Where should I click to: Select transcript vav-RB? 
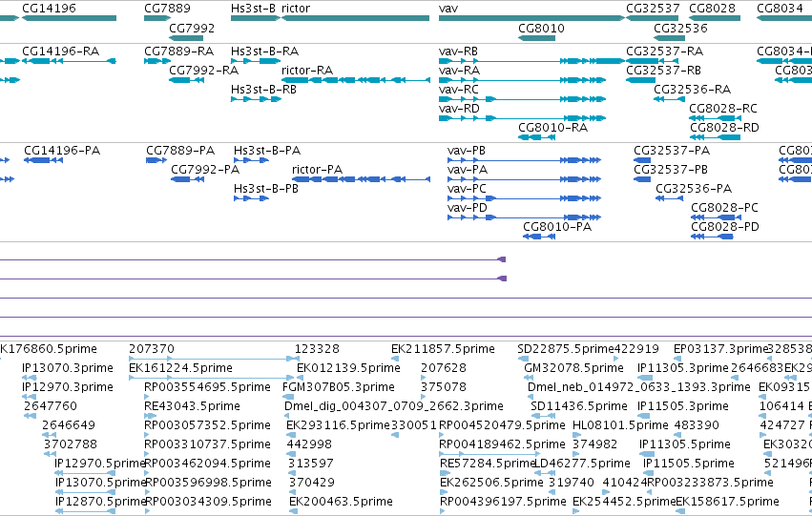click(x=531, y=61)
